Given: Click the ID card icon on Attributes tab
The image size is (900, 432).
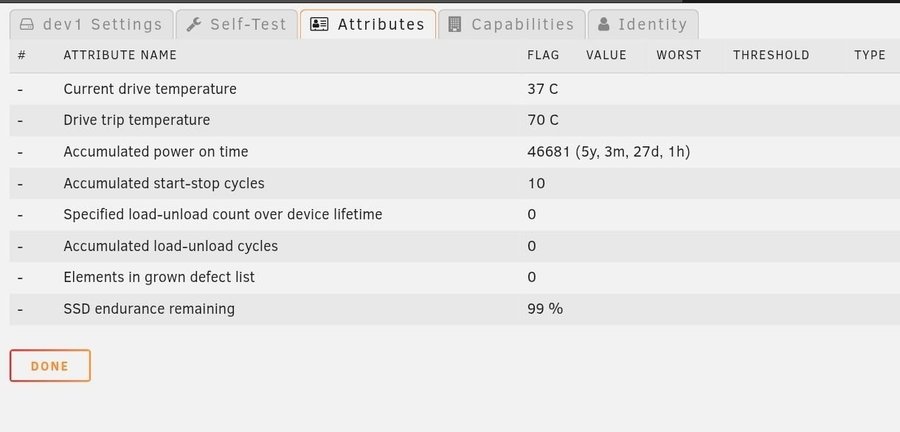Looking at the screenshot, I should (x=319, y=24).
